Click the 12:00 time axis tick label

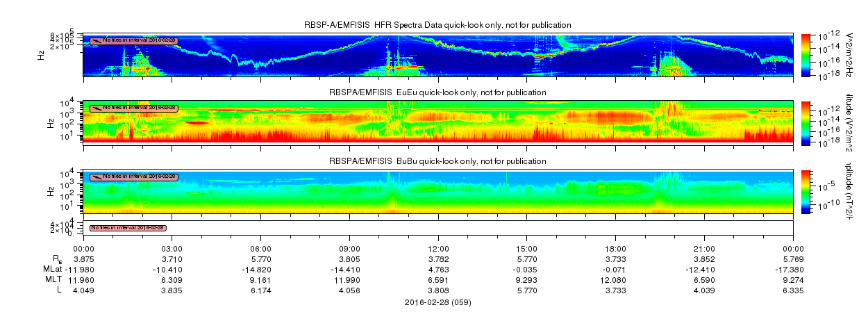(x=438, y=248)
